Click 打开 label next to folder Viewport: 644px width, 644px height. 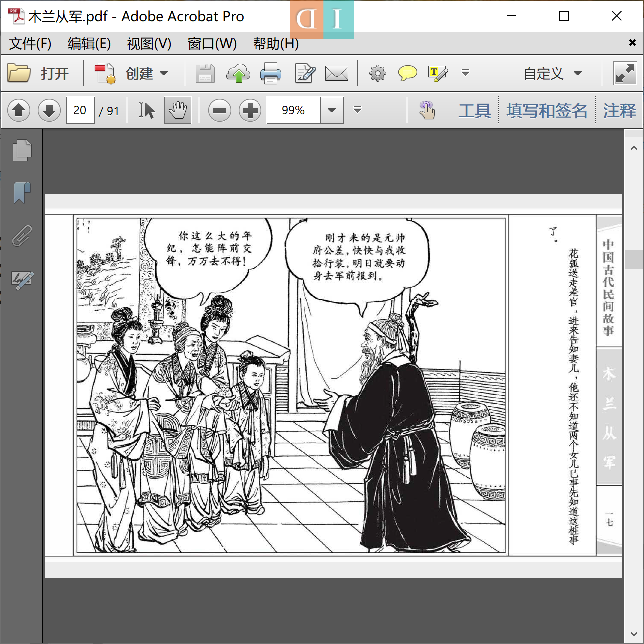[x=55, y=74]
